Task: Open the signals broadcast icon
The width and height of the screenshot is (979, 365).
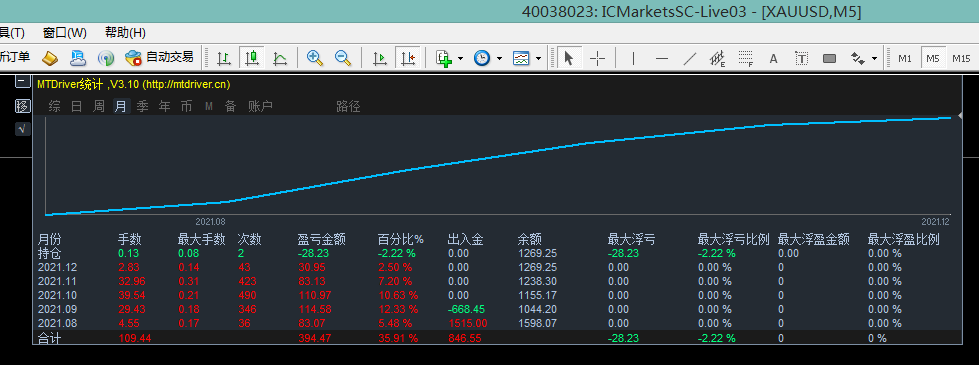Action: coord(106,58)
